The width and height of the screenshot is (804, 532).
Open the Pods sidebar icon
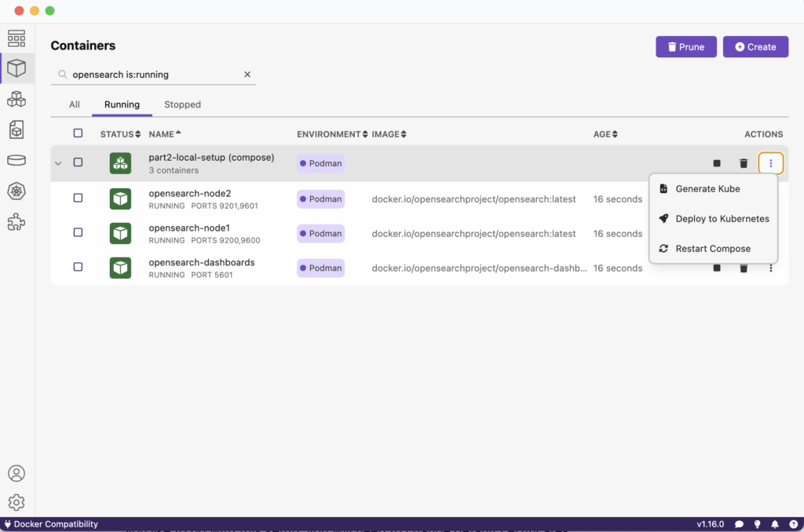click(x=16, y=99)
